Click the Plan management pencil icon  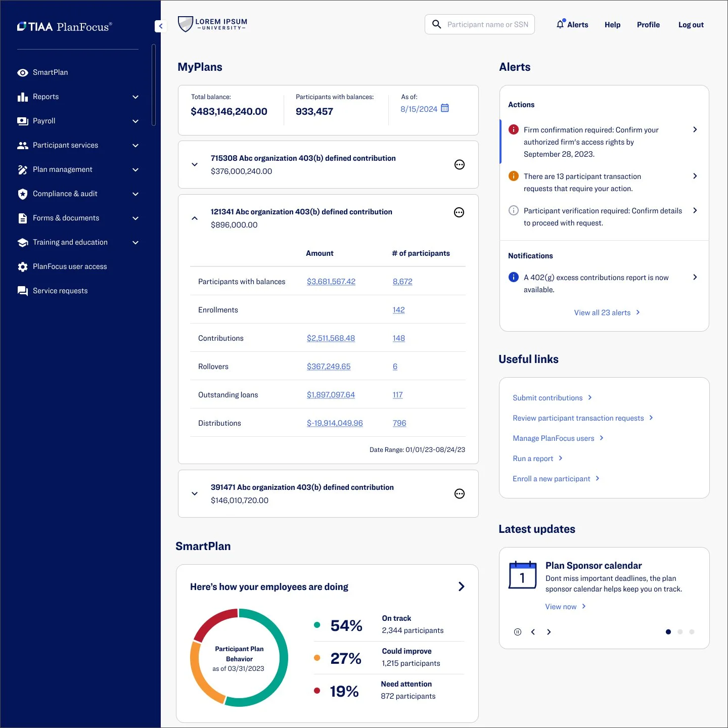(23, 170)
